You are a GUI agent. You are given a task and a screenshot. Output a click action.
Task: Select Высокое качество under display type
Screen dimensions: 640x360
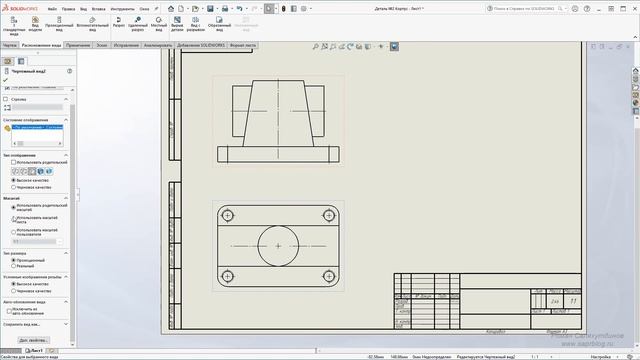click(x=13, y=180)
